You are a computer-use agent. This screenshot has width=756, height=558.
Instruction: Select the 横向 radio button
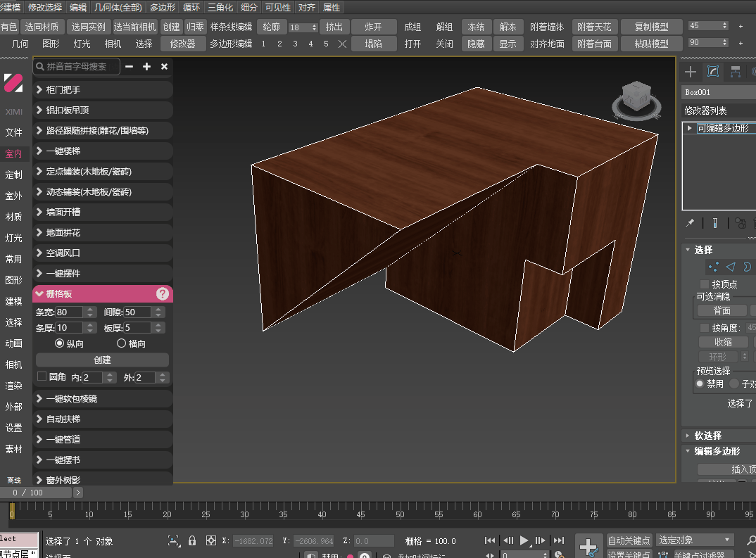[x=122, y=343]
